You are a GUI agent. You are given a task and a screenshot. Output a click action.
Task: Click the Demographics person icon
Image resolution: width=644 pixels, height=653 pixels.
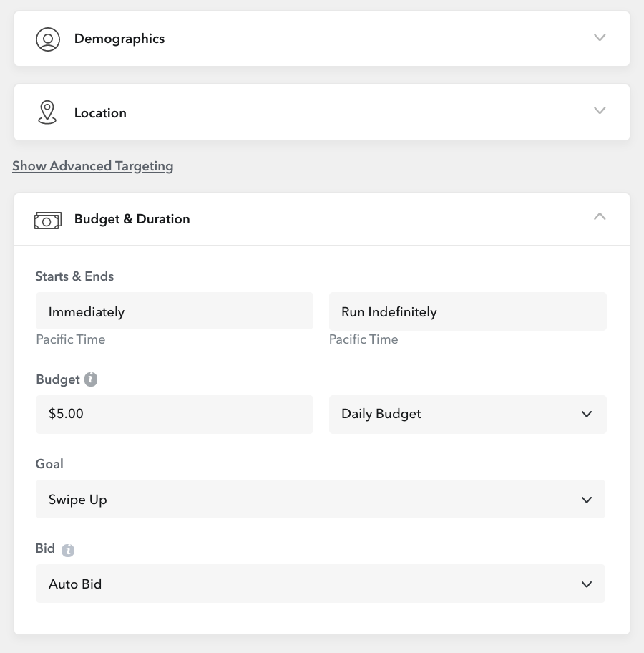48,39
